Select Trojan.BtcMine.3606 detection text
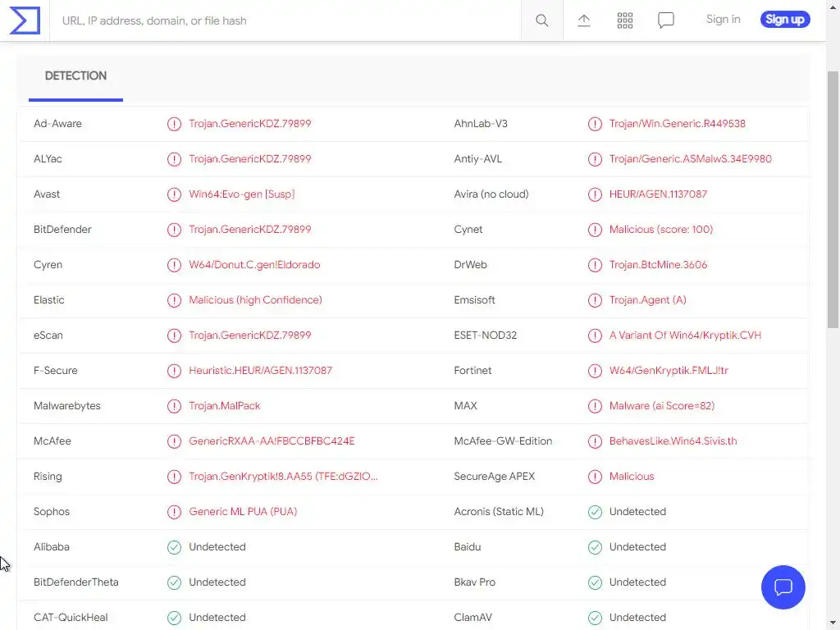 pos(658,265)
